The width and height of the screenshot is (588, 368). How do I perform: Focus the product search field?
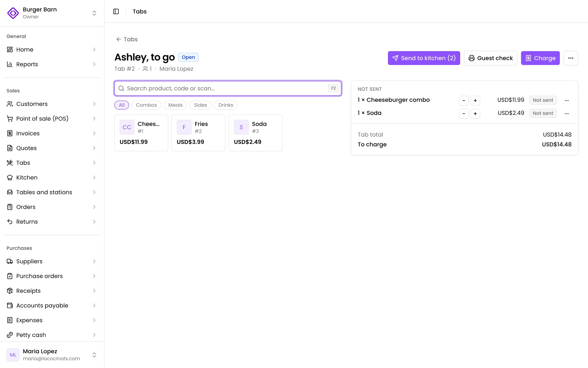[x=228, y=88]
